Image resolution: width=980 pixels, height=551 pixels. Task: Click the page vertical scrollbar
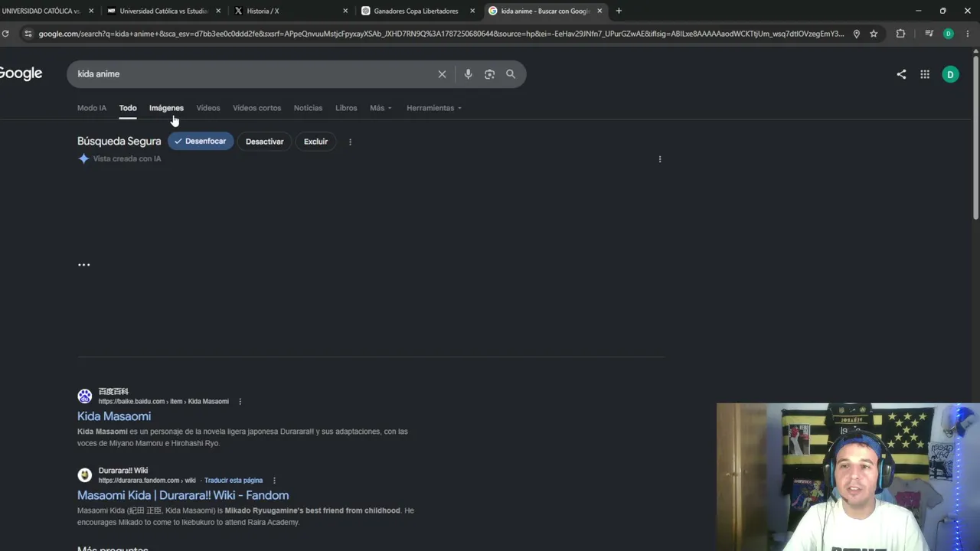975,138
